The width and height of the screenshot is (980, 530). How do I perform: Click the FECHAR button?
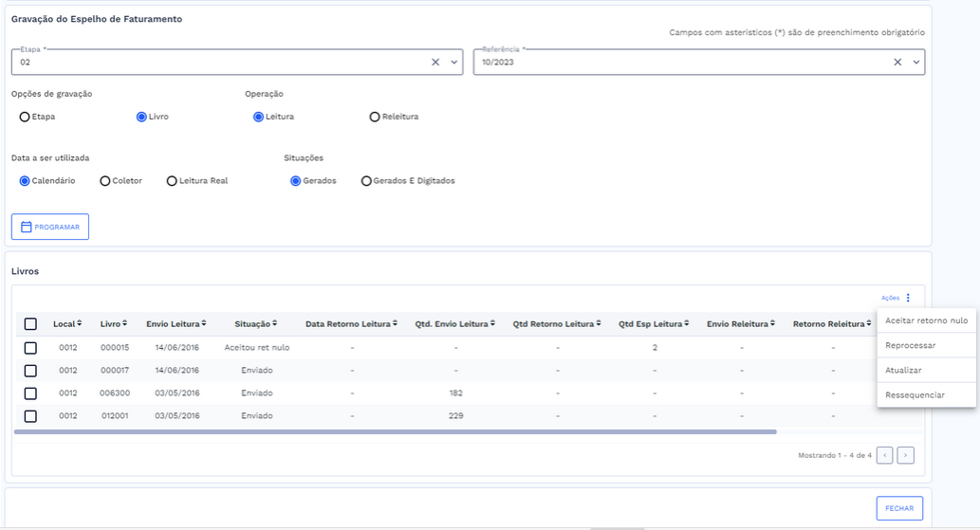coord(898,508)
